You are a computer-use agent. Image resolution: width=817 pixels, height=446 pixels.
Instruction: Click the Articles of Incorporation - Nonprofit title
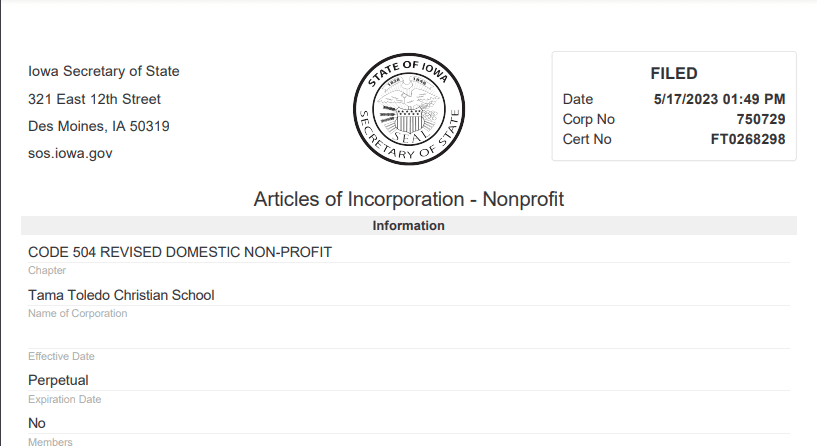408,199
